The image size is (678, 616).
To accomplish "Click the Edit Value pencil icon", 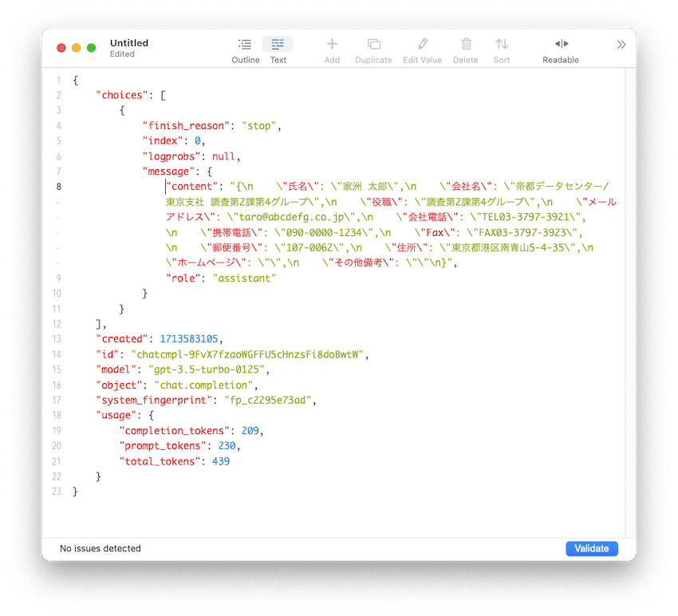I will [x=423, y=44].
